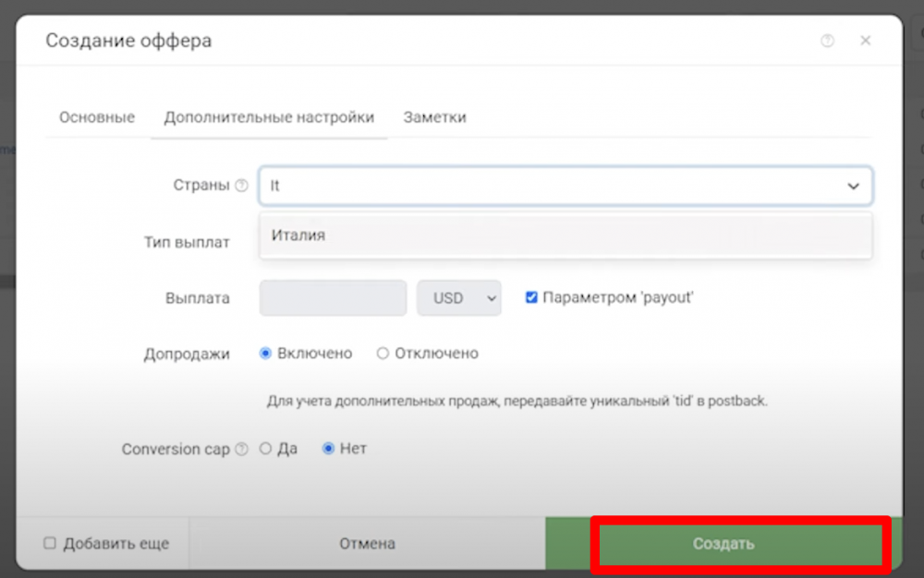Switch to the Основные tab

pyautogui.click(x=97, y=117)
